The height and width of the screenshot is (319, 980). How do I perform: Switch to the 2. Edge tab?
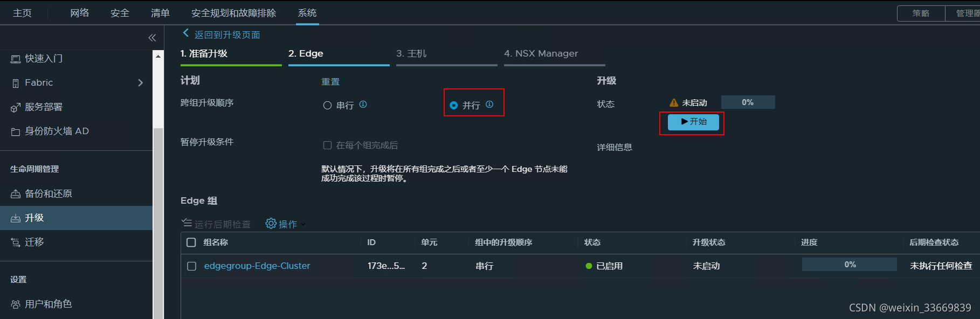point(306,54)
